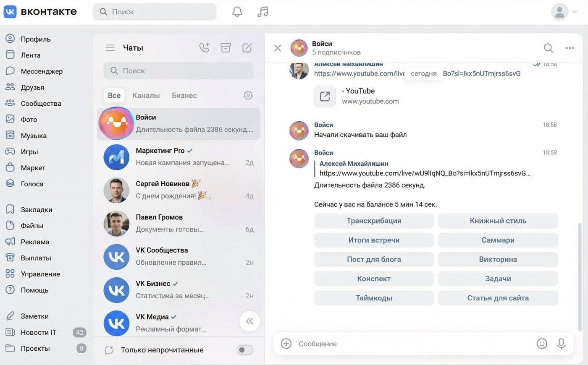
Task: Open the VK Медиа chat
Action: (x=178, y=323)
